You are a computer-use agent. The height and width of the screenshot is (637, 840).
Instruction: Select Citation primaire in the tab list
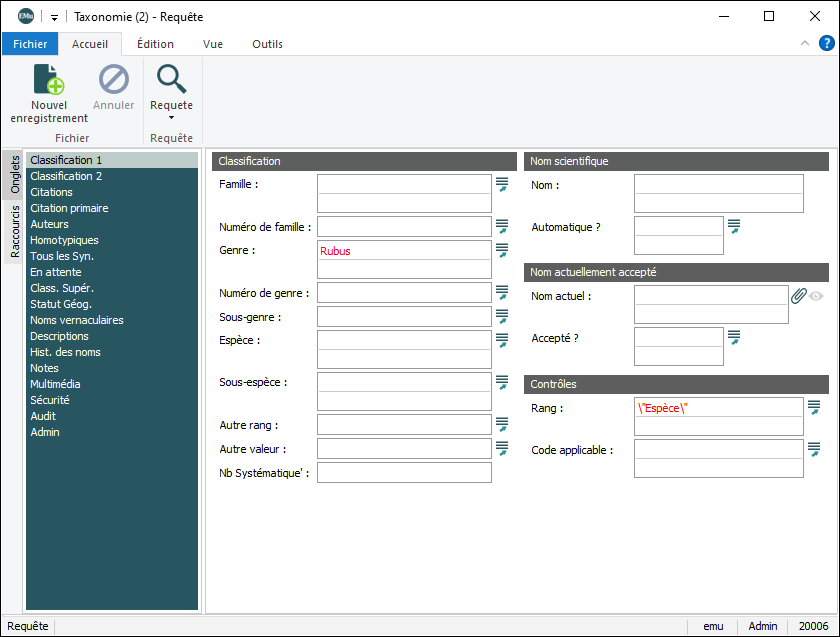pyautogui.click(x=69, y=208)
